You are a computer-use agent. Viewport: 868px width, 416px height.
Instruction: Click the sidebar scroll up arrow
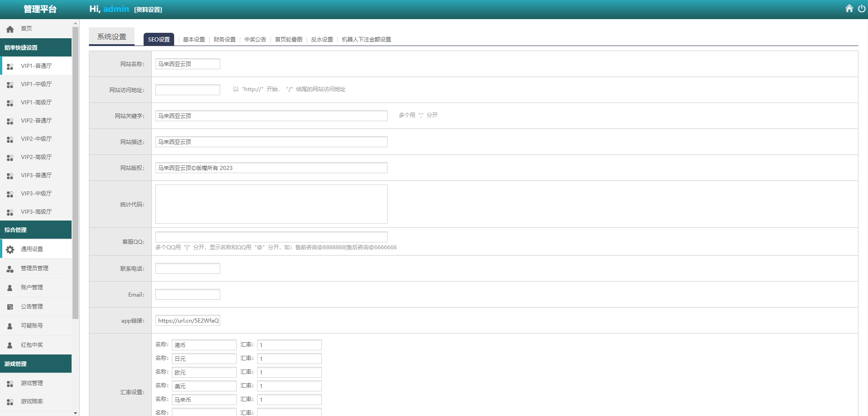click(x=75, y=23)
